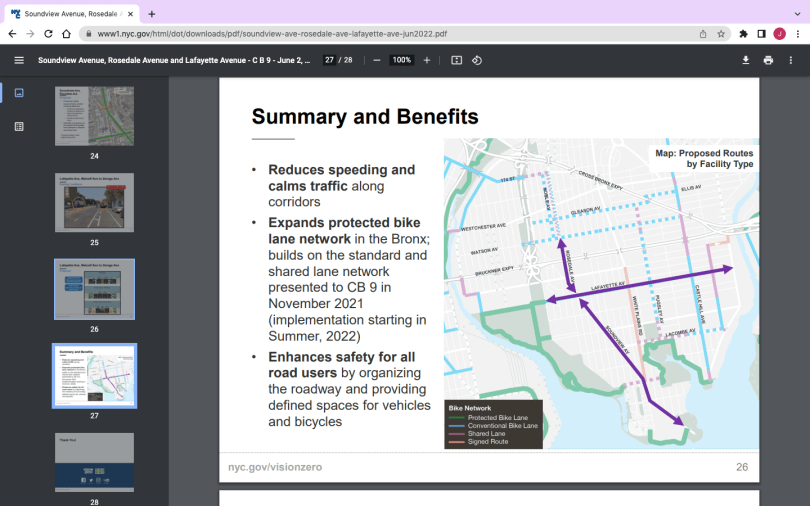Open PDF more actions menu

point(792,60)
